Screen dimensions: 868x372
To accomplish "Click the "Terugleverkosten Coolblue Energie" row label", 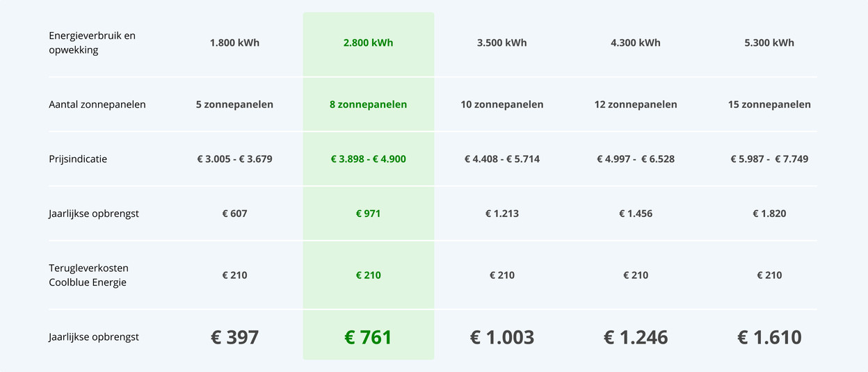I will tap(88, 275).
